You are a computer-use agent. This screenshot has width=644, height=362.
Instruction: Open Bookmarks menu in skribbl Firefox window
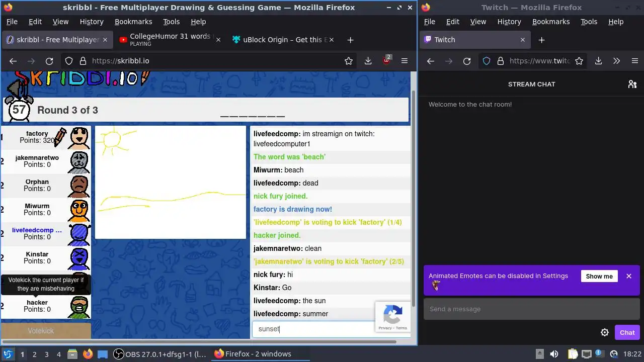(x=133, y=22)
